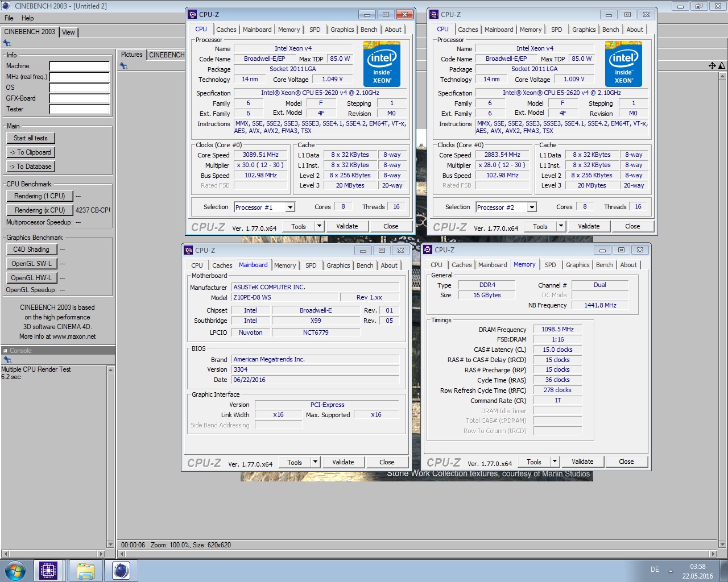Click CPU-Z title icon of Mainboard window
728x582 pixels.
[189, 250]
